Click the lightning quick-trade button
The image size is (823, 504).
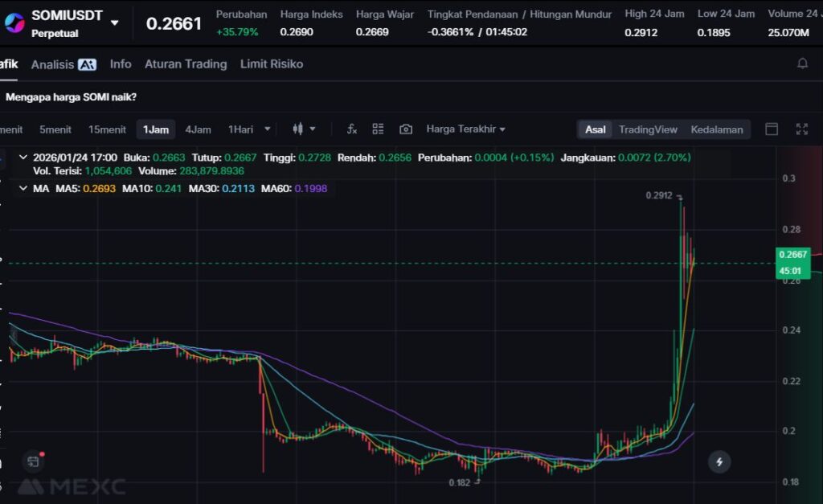tap(719, 461)
